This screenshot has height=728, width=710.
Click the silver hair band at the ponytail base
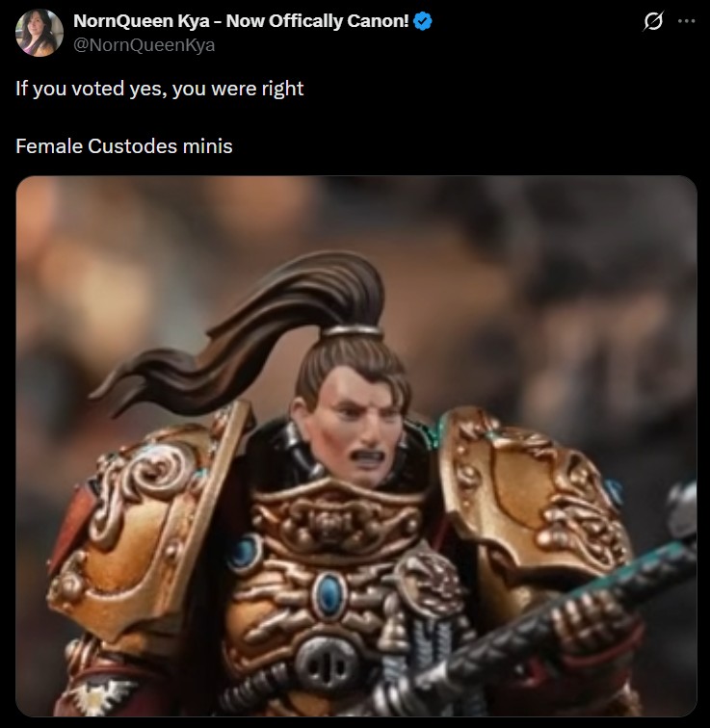pyautogui.click(x=352, y=331)
